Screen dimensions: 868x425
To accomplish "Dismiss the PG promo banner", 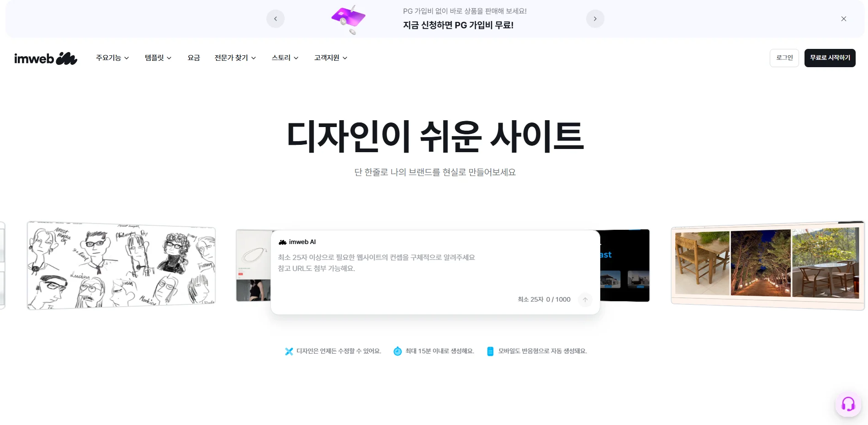I will pyautogui.click(x=843, y=19).
